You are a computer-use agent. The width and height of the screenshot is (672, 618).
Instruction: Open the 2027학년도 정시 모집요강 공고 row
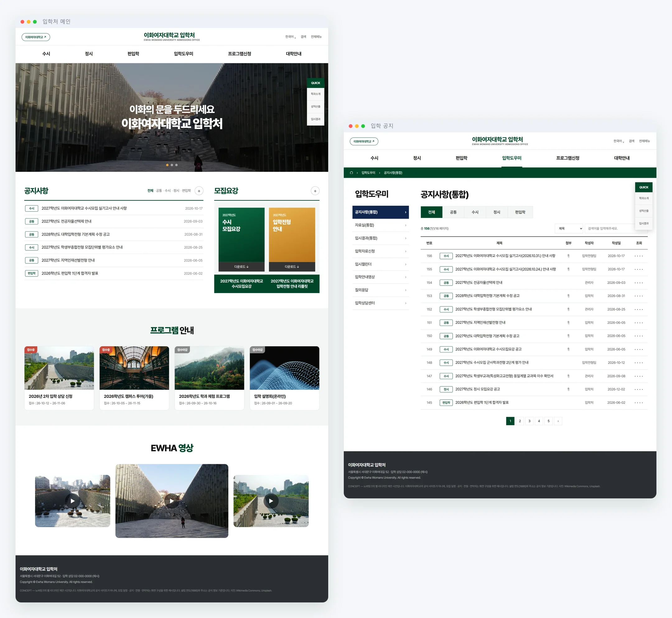(x=534, y=389)
